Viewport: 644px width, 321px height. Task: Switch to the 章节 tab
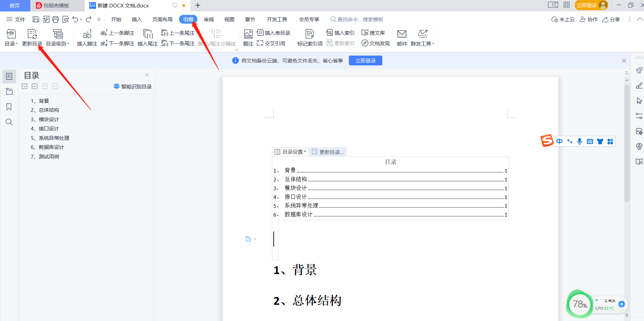coord(250,19)
